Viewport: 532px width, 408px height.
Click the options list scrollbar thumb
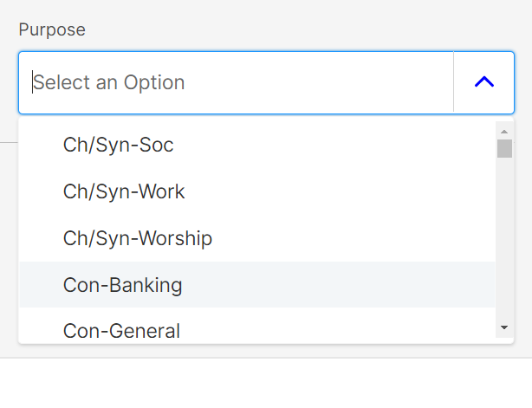[504, 148]
